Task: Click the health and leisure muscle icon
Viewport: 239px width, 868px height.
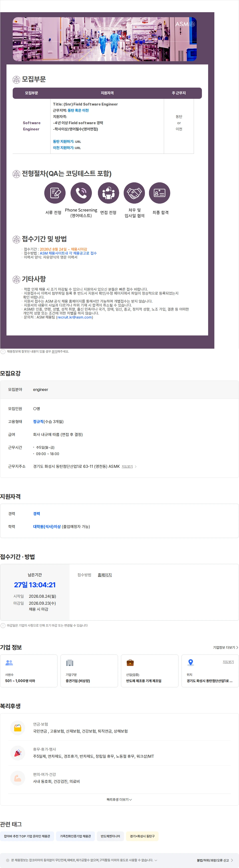Action: pyautogui.click(x=18, y=778)
